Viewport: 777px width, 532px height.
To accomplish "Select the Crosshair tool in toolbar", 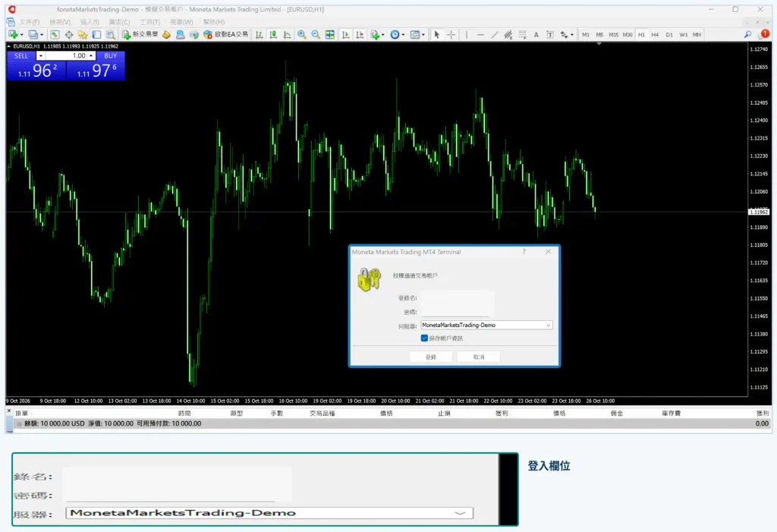I will [451, 35].
